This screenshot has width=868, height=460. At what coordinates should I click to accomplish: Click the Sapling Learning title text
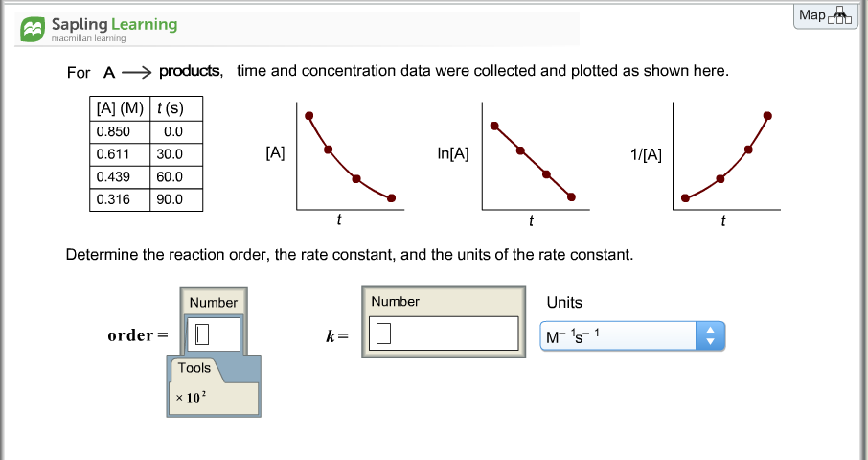pos(115,24)
